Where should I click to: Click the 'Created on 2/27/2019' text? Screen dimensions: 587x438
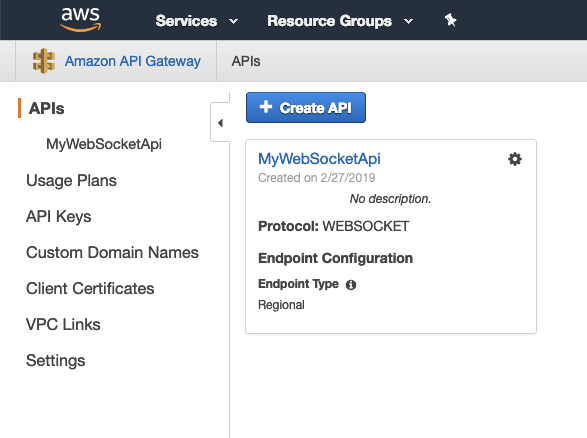[316, 178]
